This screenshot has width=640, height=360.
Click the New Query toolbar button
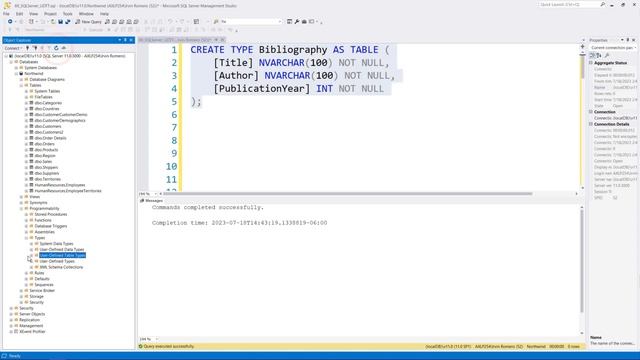(x=88, y=22)
